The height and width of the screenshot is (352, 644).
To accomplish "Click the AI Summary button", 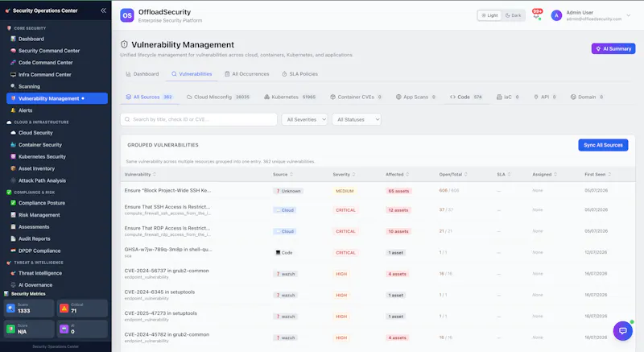I will coord(613,48).
